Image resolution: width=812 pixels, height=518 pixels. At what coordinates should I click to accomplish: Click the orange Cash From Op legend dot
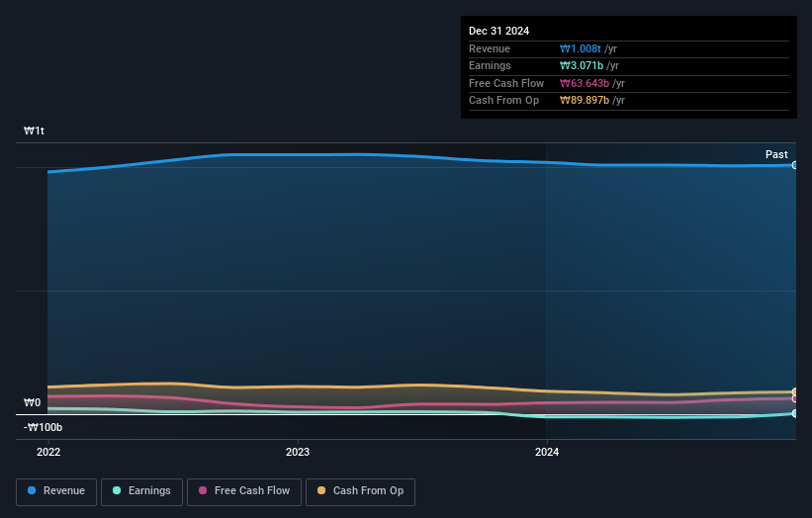click(321, 490)
